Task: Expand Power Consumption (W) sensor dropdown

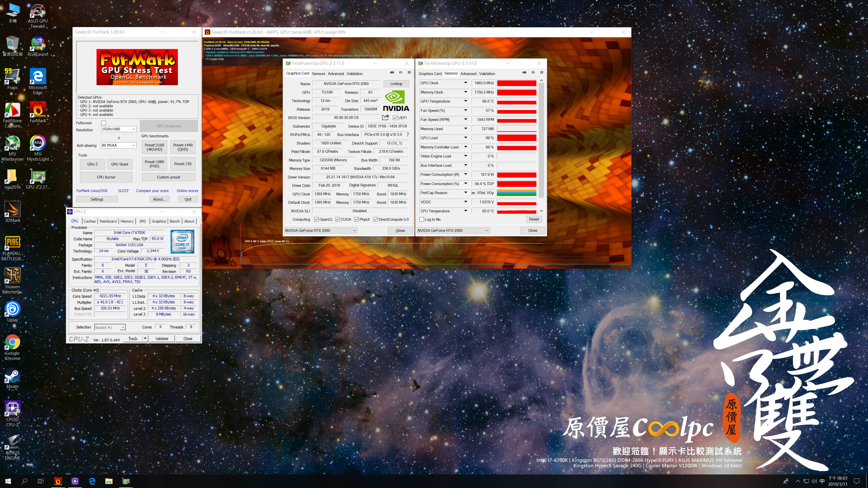Action: point(466,174)
